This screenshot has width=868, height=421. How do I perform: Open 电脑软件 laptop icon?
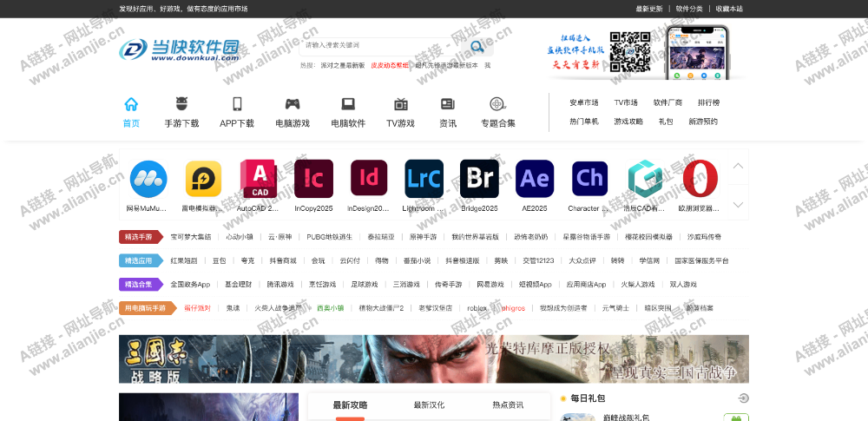348,103
